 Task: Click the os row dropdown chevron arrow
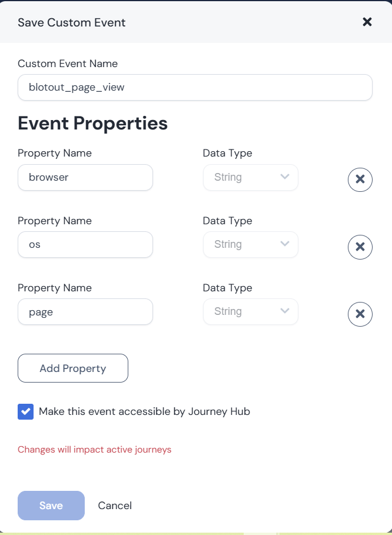coord(285,244)
